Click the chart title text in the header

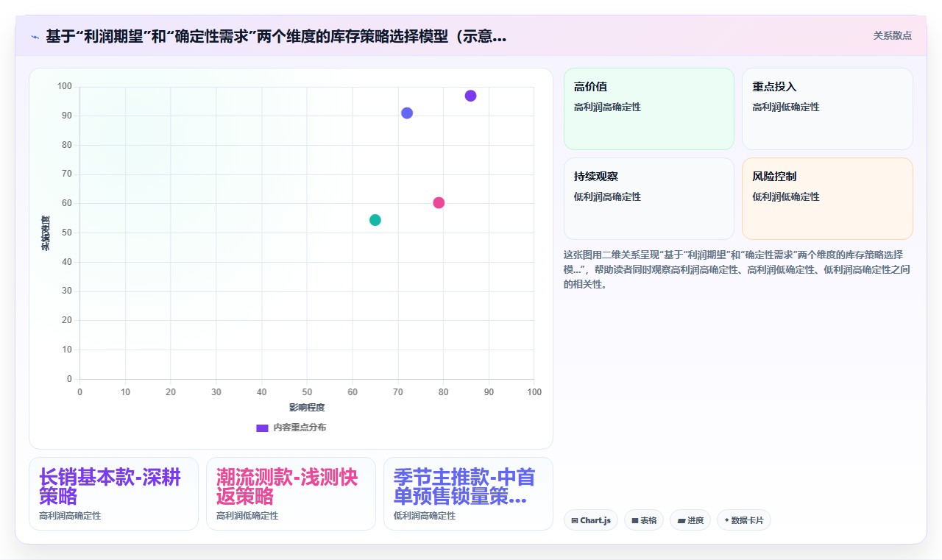pos(276,36)
